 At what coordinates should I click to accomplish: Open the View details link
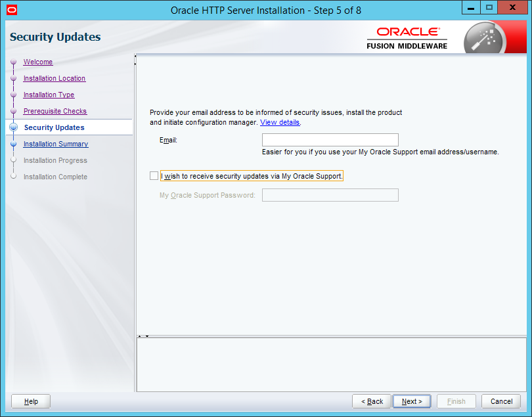click(x=280, y=123)
